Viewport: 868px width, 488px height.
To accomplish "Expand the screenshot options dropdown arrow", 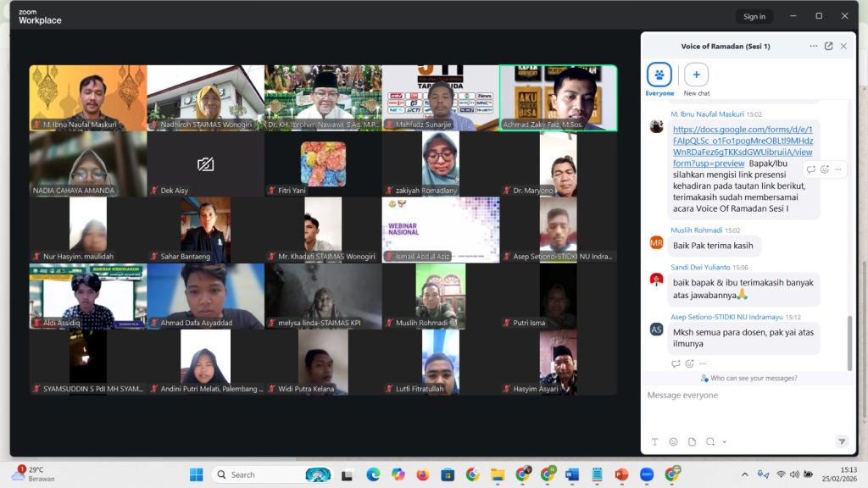I will coord(724,442).
